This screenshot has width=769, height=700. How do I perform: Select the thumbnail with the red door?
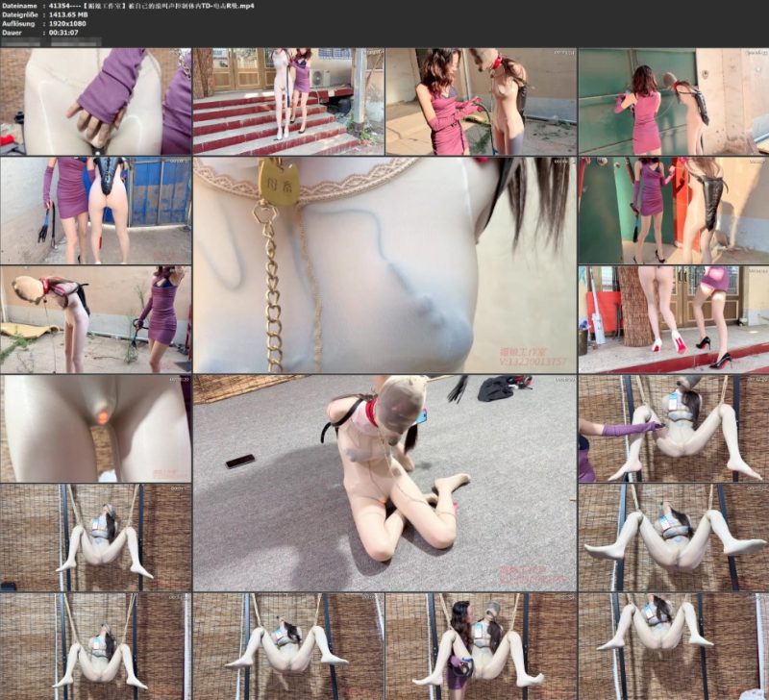pos(674,211)
